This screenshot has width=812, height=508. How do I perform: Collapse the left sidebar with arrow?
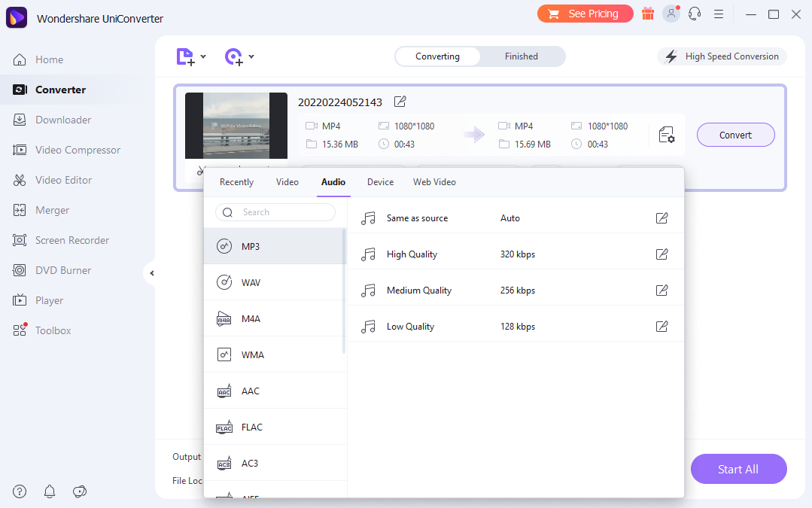151,273
